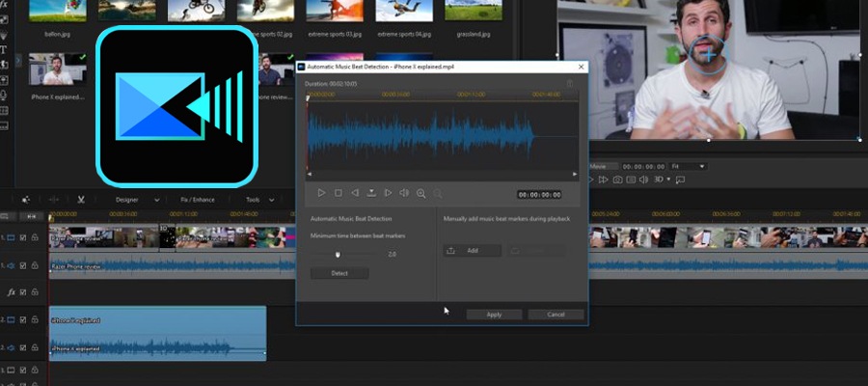The height and width of the screenshot is (386, 868).
Task: Click the Detect button
Action: (339, 273)
